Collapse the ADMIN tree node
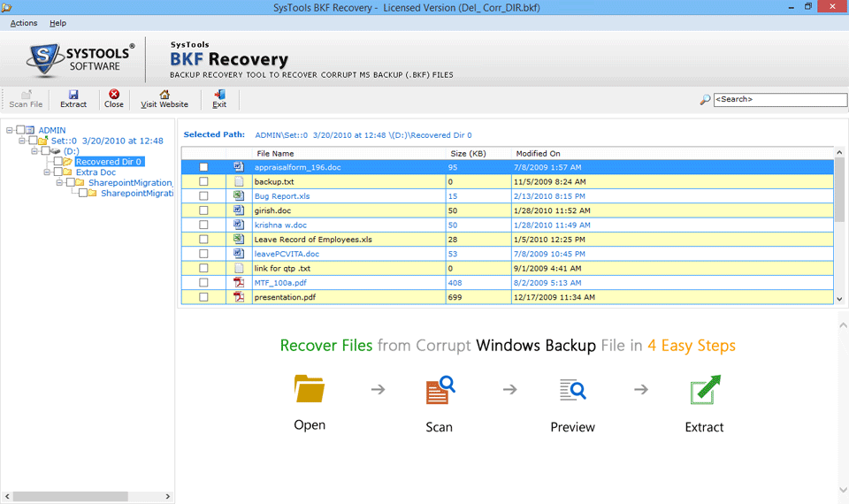The width and height of the screenshot is (849, 504). pos(9,130)
